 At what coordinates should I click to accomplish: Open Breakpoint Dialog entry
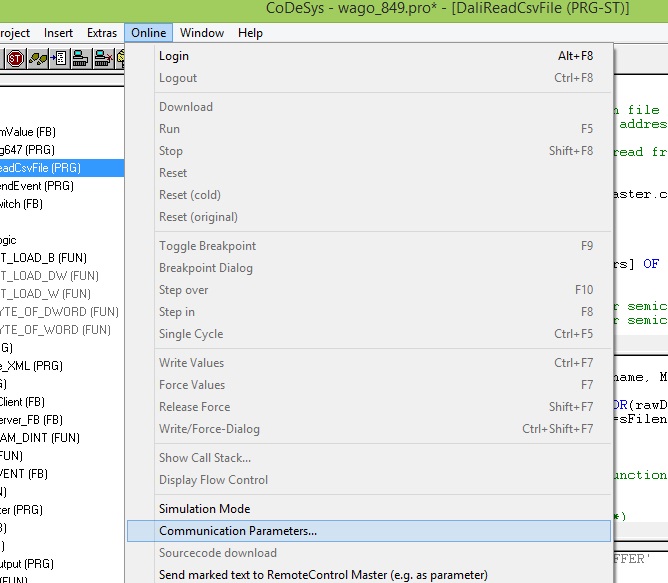click(x=369, y=268)
